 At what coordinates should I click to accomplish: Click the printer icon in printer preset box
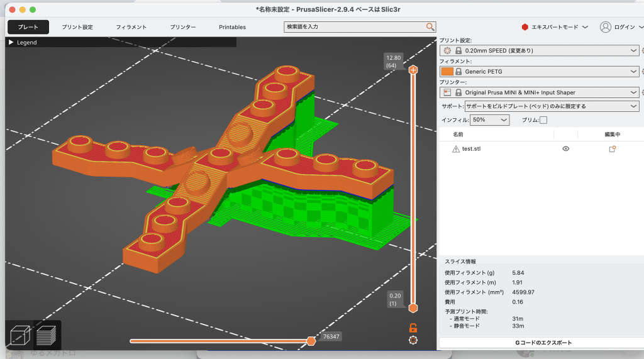[x=447, y=92]
